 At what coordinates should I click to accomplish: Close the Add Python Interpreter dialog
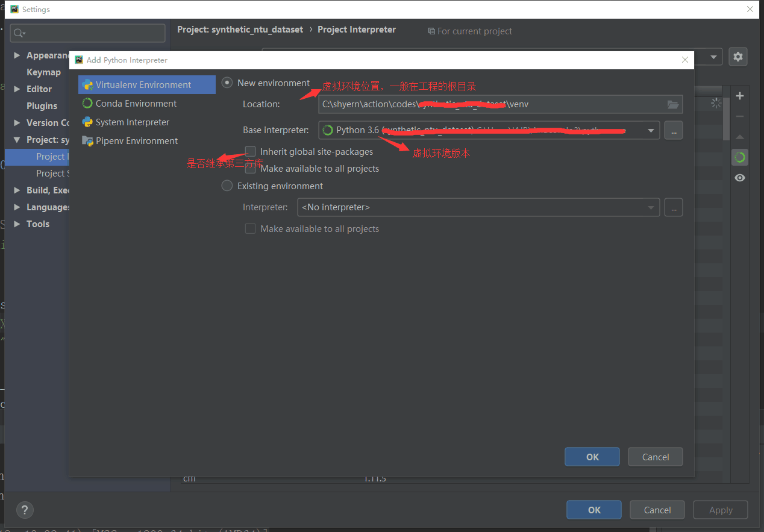point(684,60)
